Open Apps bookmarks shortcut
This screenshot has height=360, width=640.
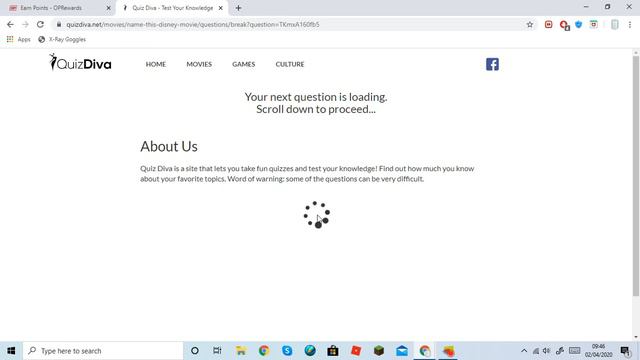(18, 39)
